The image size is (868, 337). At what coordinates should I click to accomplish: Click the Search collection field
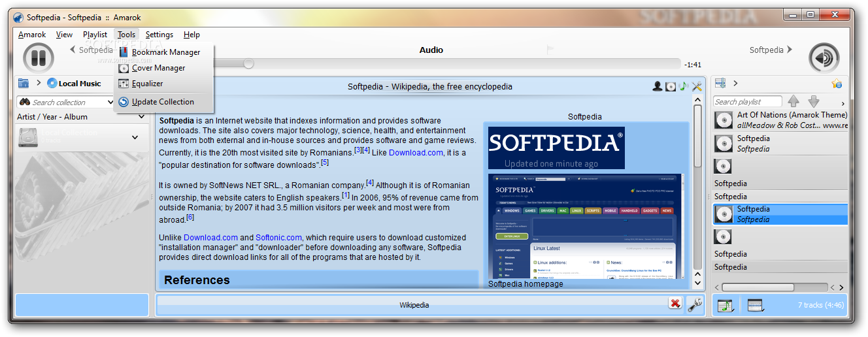click(67, 103)
